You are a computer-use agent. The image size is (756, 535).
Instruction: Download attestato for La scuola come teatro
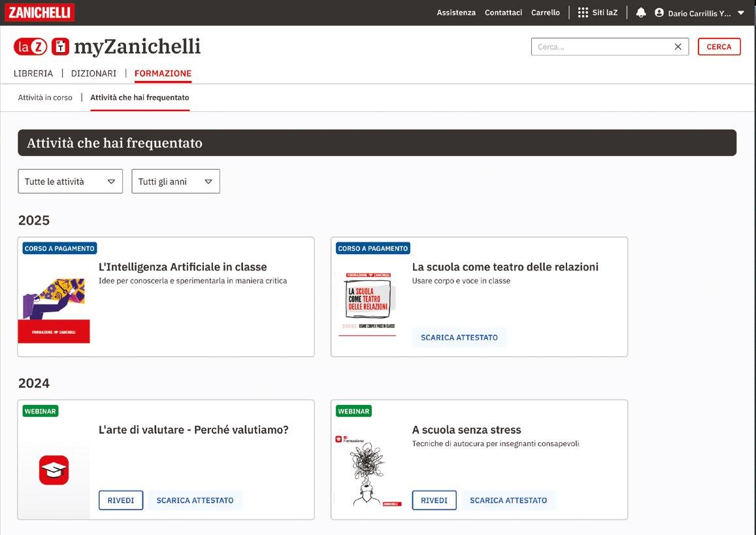(x=459, y=337)
